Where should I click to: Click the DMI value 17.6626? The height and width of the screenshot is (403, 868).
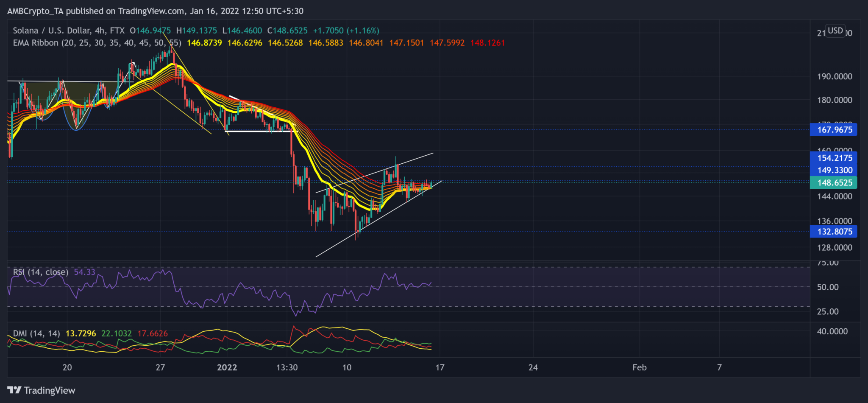click(153, 333)
